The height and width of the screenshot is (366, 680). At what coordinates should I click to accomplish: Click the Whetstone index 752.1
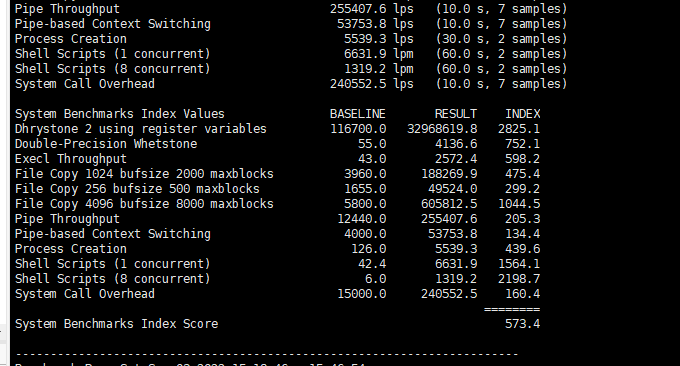pos(523,144)
